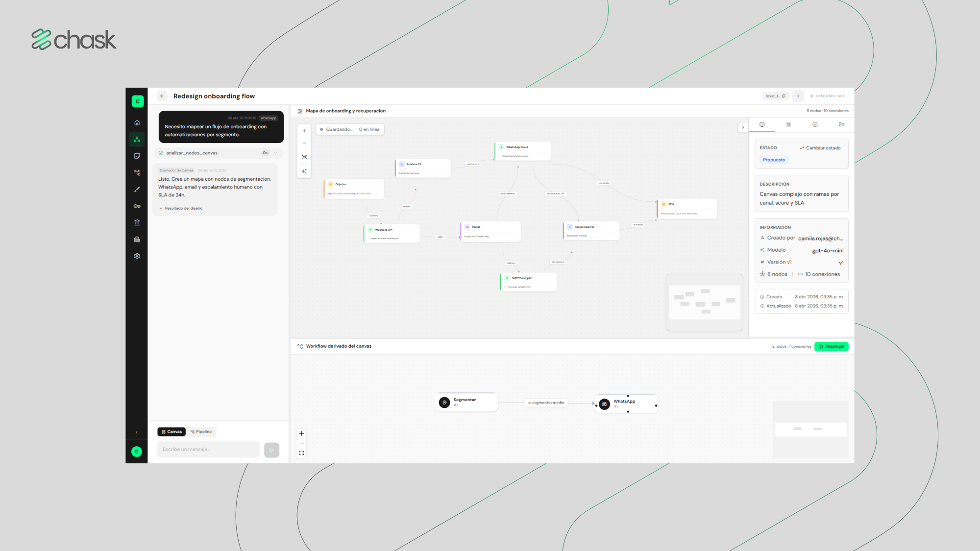Expand analizar_nodos_canvas step chevron
Image resolution: width=980 pixels, height=551 pixels.
coord(275,153)
